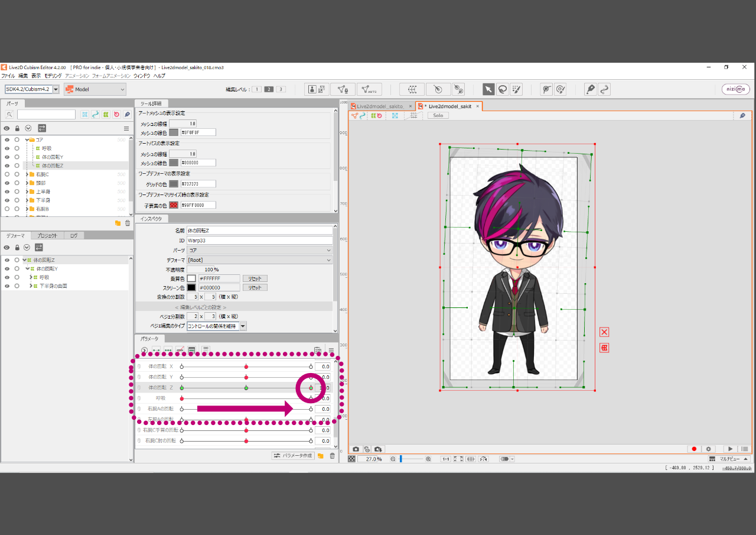Switch to the ログ tab

click(74, 235)
